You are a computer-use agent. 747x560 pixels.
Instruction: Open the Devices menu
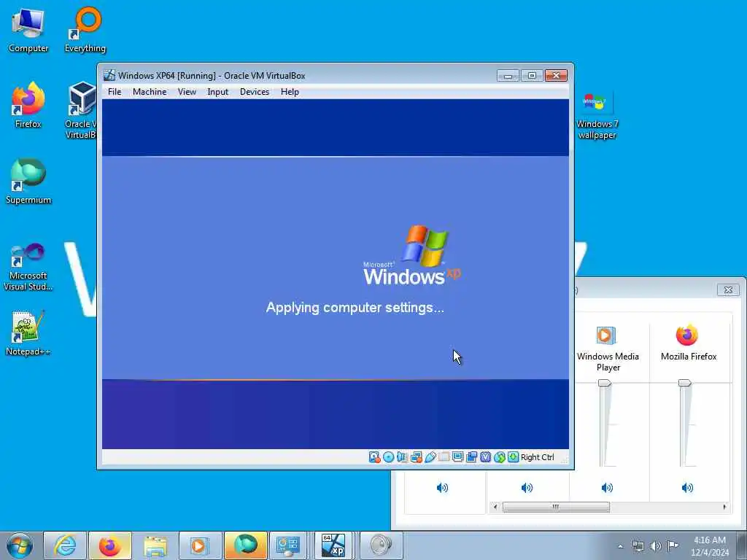pyautogui.click(x=255, y=92)
